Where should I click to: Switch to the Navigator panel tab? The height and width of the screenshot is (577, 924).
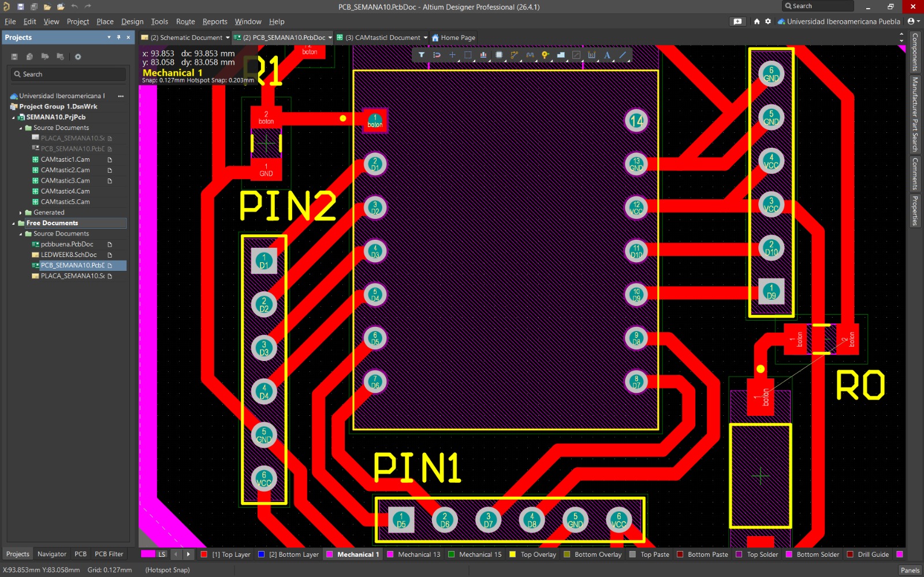point(52,554)
